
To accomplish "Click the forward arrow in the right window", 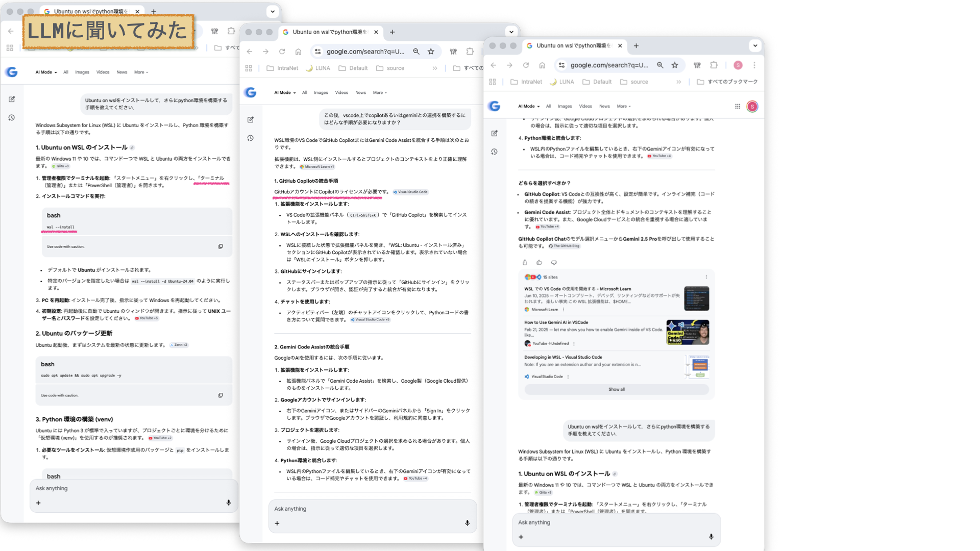I will coord(509,65).
